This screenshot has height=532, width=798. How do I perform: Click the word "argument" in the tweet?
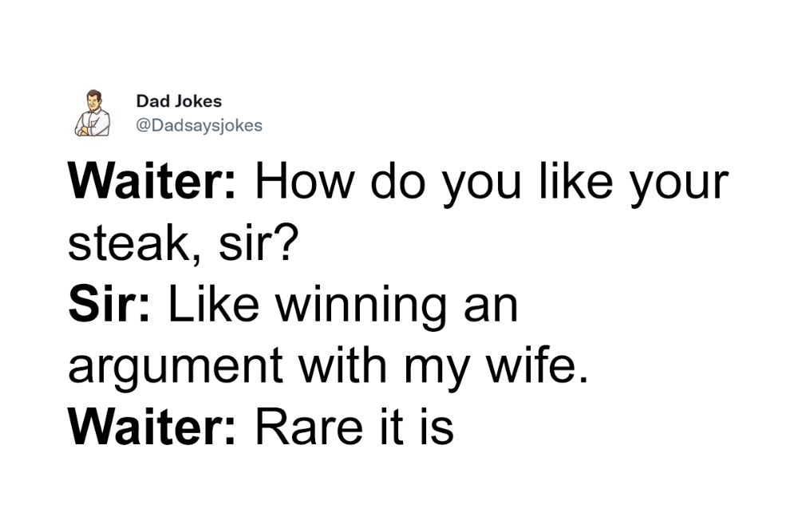(x=176, y=367)
